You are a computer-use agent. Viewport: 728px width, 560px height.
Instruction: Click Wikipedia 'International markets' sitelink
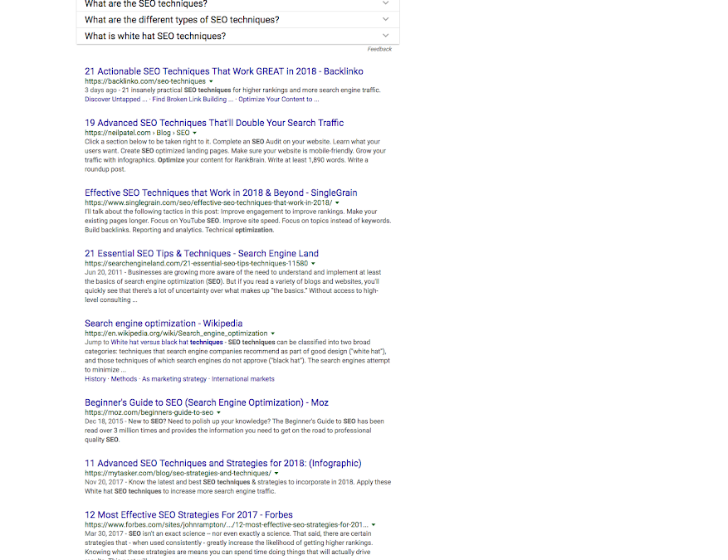[x=243, y=379]
